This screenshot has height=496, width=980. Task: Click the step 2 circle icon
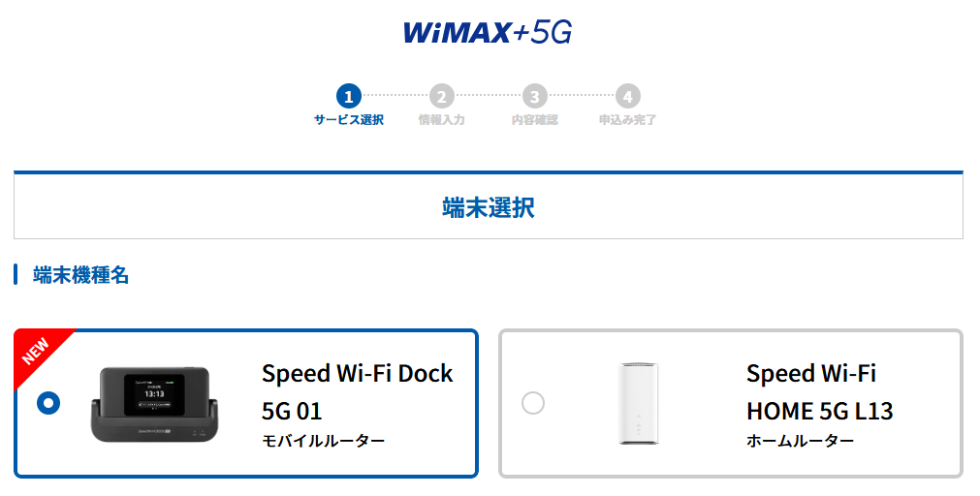tap(441, 96)
